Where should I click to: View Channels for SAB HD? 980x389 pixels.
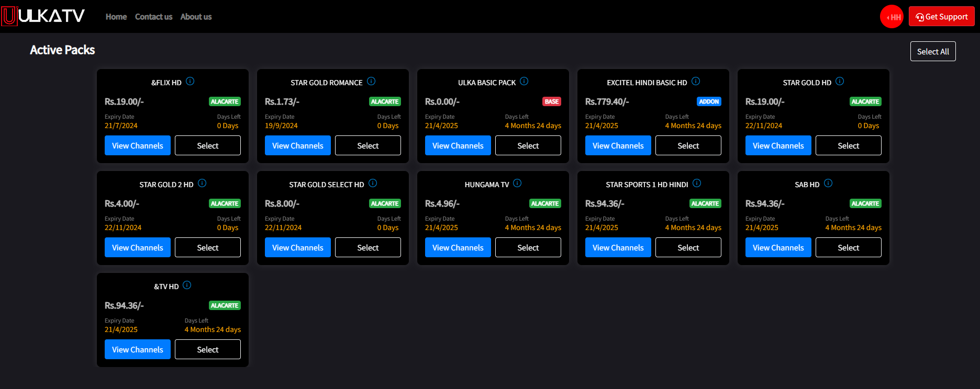(778, 247)
